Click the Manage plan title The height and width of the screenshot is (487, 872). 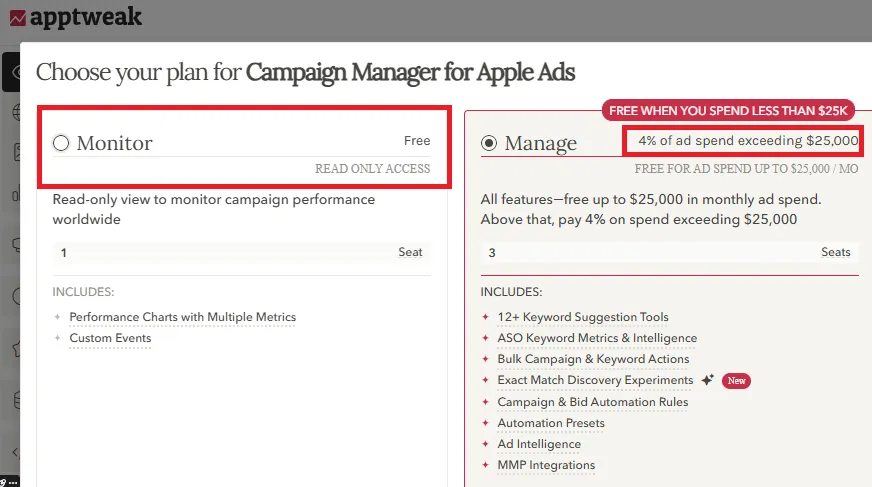click(x=541, y=143)
